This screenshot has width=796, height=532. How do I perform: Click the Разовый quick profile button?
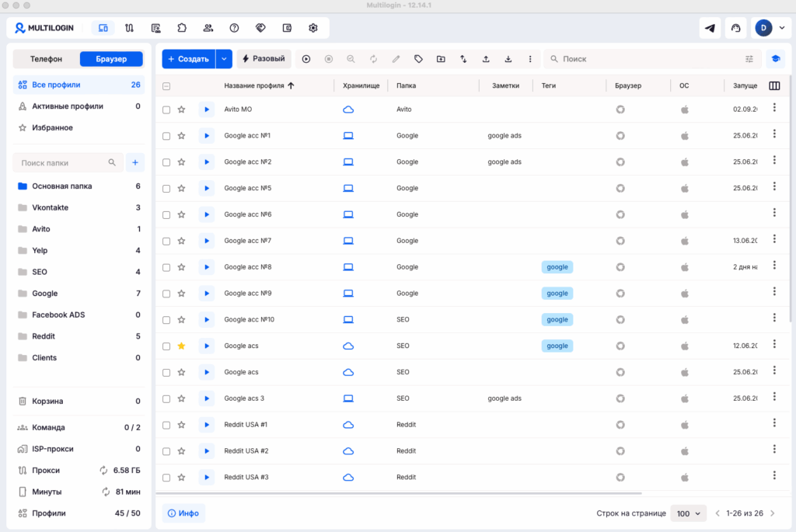click(x=264, y=59)
